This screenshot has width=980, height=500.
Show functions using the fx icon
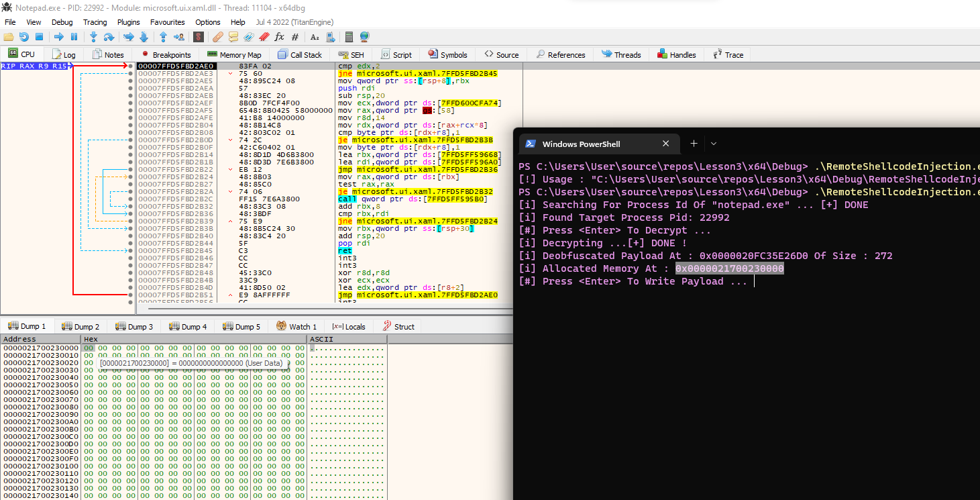[280, 37]
